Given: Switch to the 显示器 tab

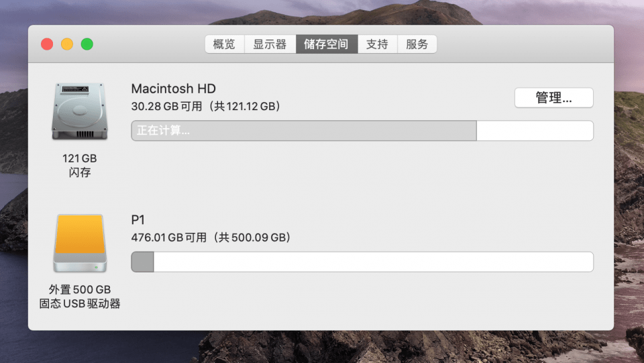Looking at the screenshot, I should [270, 44].
